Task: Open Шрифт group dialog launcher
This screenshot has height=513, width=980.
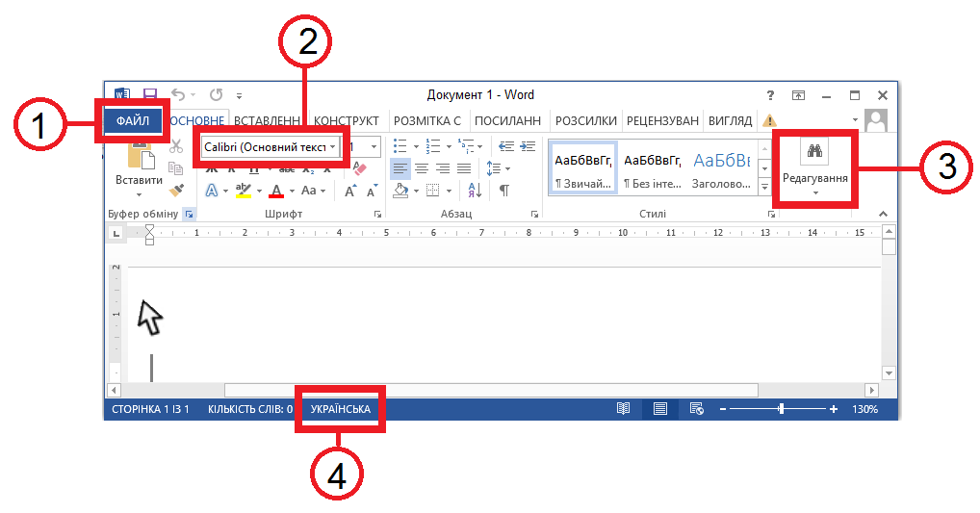Action: [377, 215]
